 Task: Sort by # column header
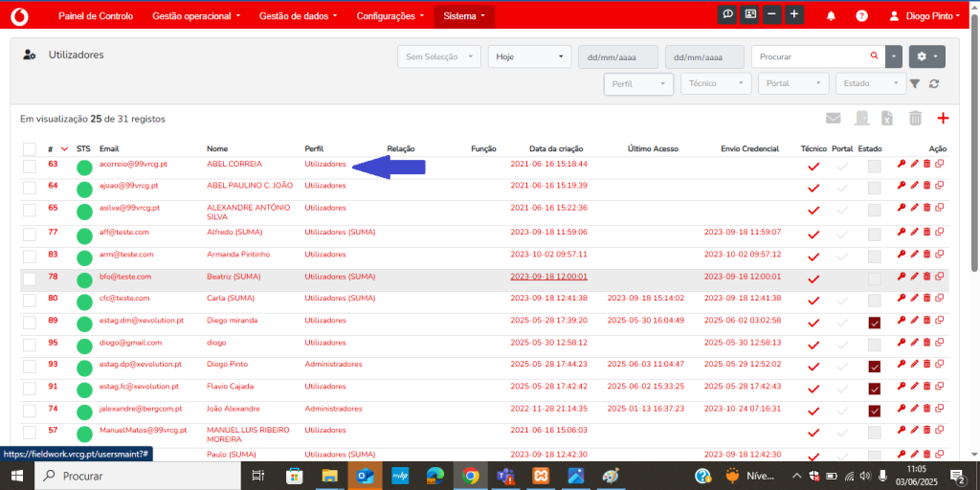pos(50,148)
